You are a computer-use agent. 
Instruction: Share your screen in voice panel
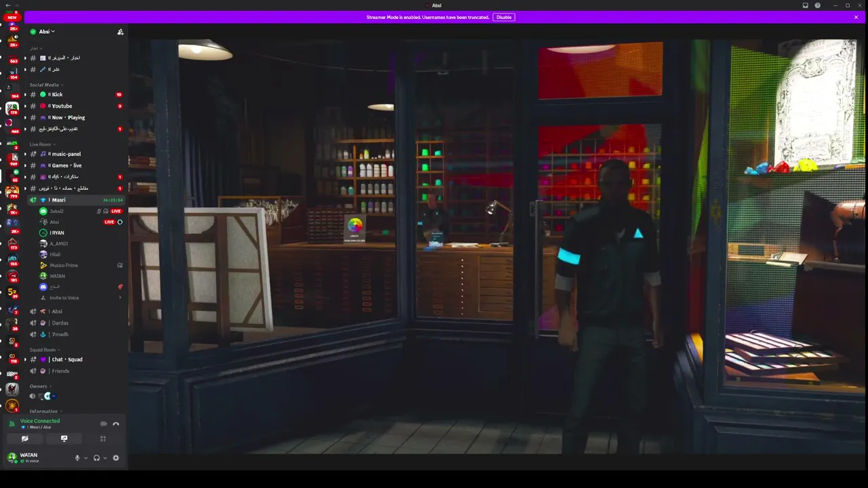point(64,439)
